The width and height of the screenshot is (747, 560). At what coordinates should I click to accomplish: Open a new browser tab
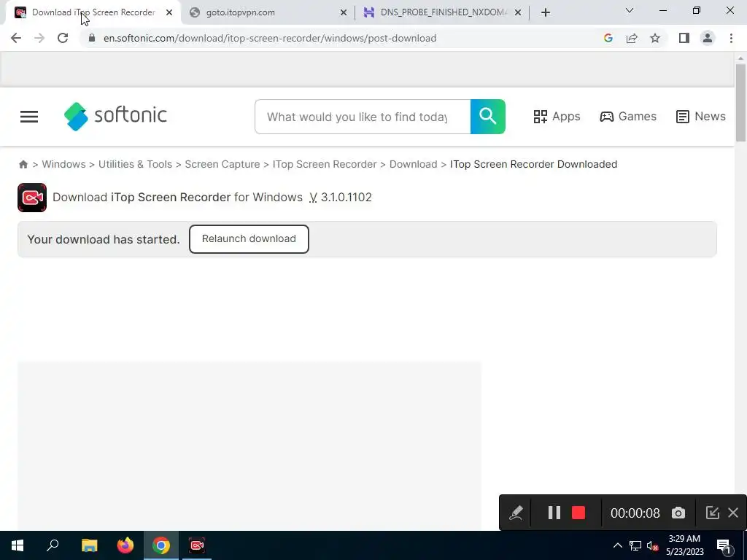(x=546, y=13)
